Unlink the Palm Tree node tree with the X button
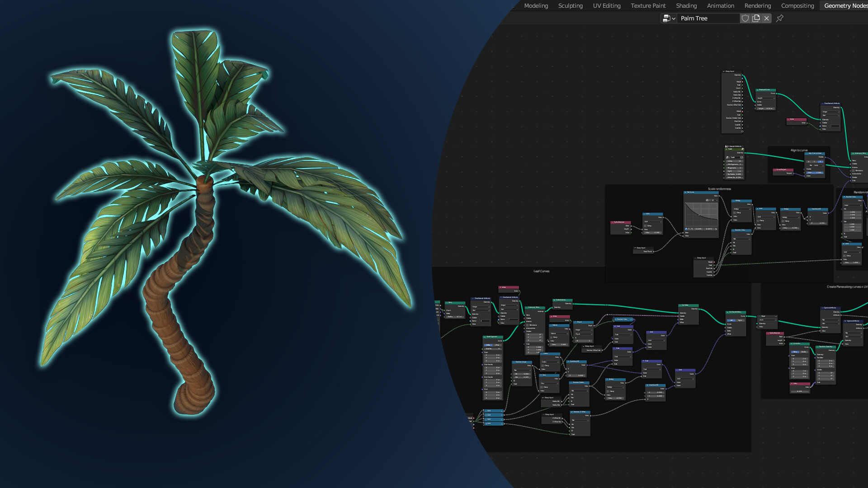Screen dimensions: 868x488 click(x=767, y=18)
